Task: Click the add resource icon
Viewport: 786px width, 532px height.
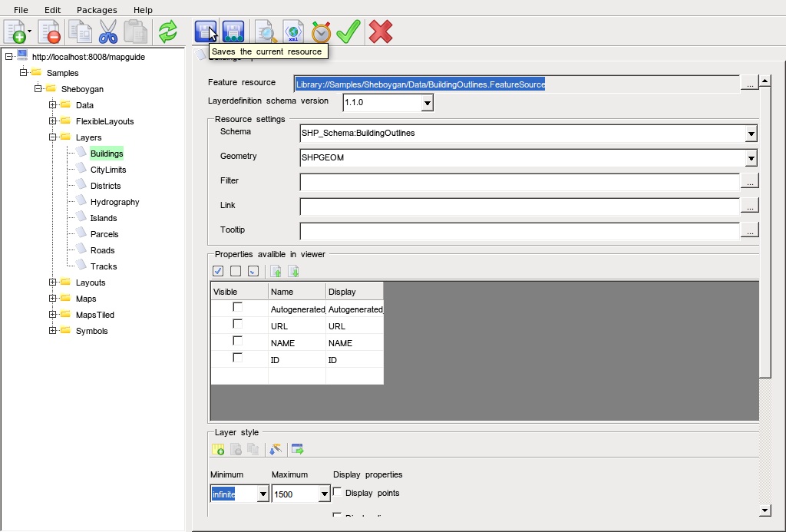Action: click(15, 32)
